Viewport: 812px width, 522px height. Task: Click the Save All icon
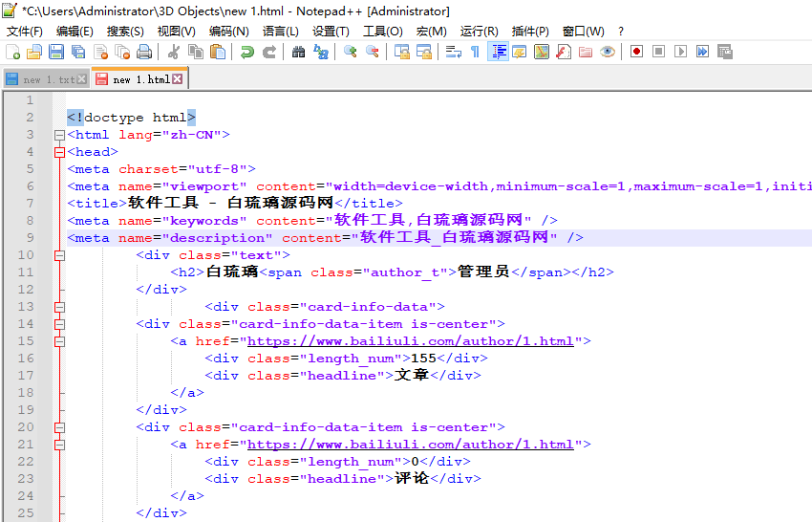pyautogui.click(x=78, y=52)
